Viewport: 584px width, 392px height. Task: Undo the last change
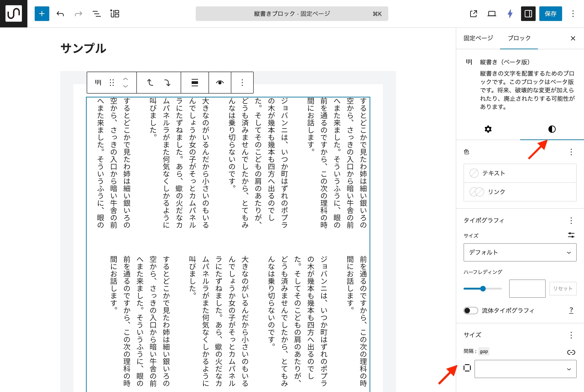click(60, 13)
